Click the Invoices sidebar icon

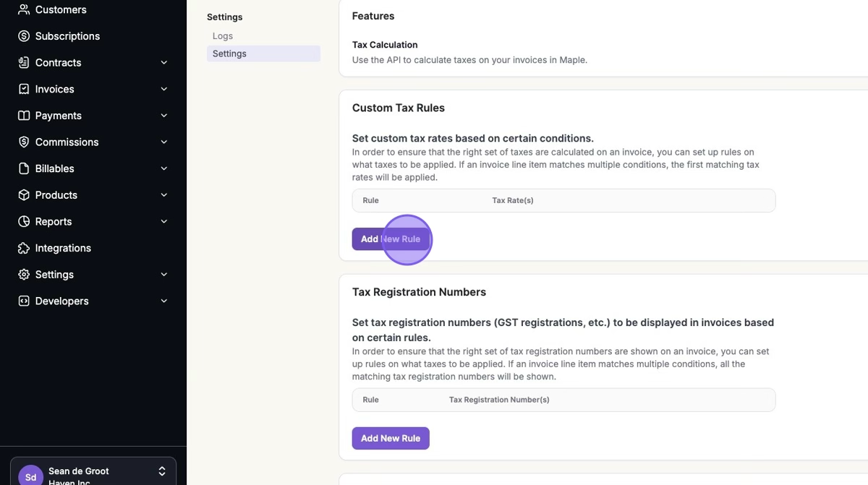(24, 89)
